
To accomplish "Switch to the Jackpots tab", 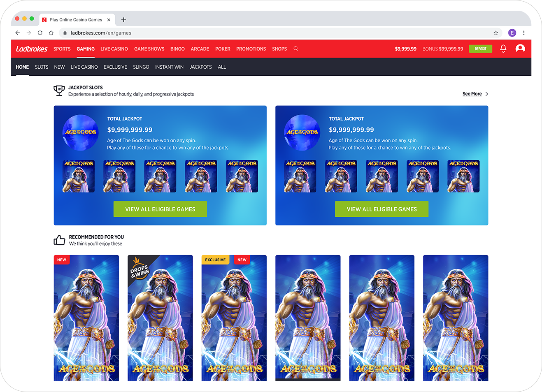I will [x=200, y=67].
